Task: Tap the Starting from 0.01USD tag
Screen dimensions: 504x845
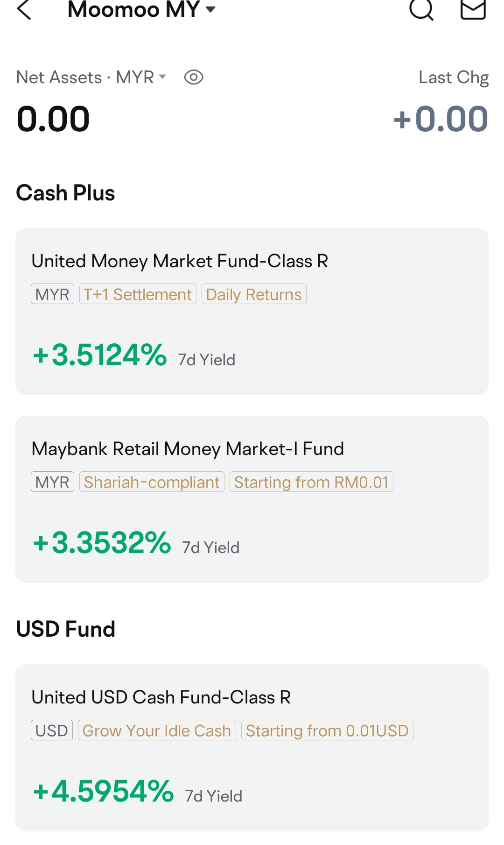Action: pyautogui.click(x=327, y=731)
